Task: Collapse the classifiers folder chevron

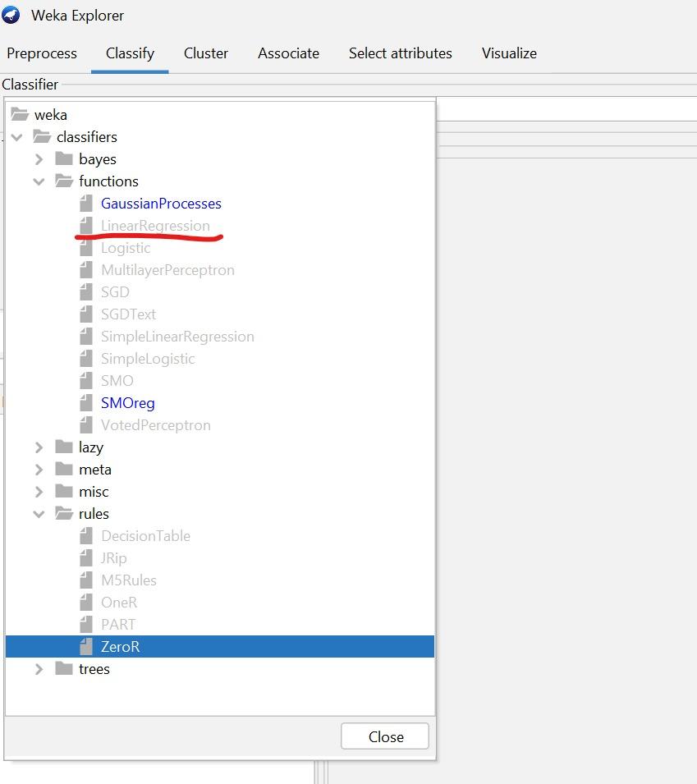Action: click(17, 137)
